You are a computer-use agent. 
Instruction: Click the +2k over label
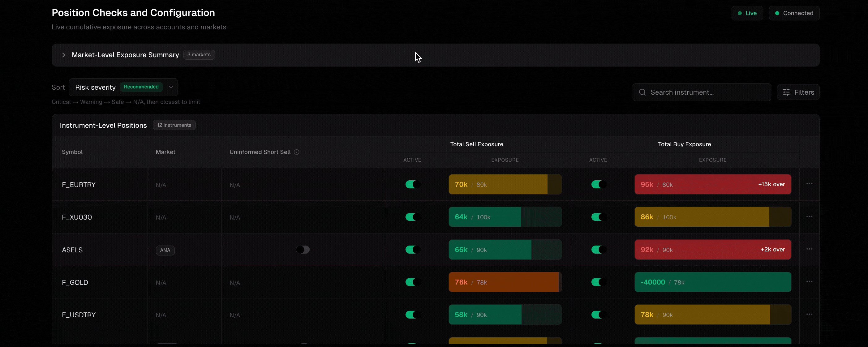pyautogui.click(x=773, y=250)
